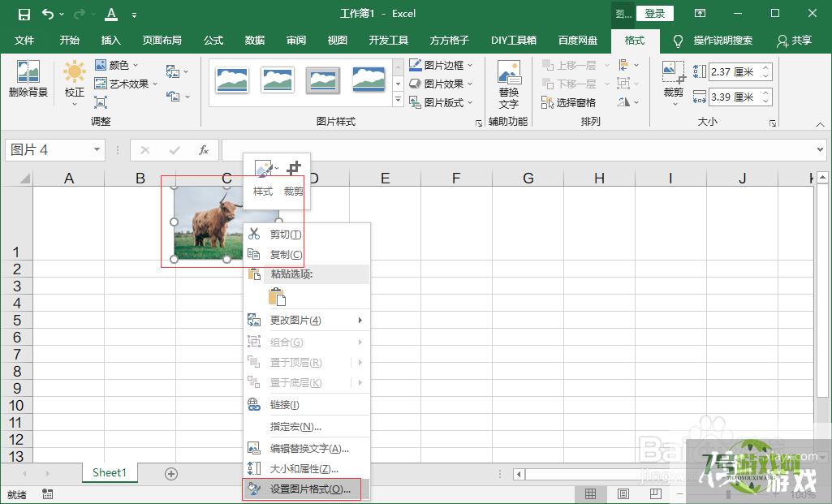Click the add new sheet plus icon

pos(170,474)
